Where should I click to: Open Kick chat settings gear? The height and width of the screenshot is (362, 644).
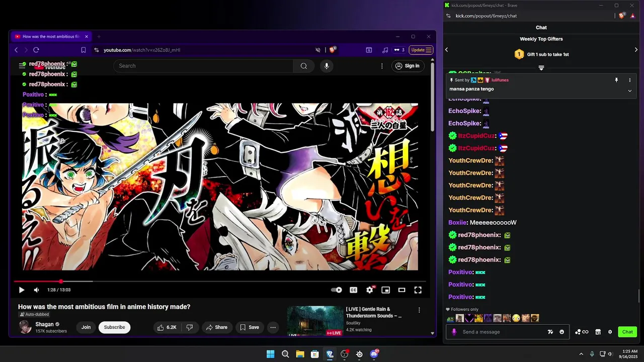pyautogui.click(x=610, y=332)
